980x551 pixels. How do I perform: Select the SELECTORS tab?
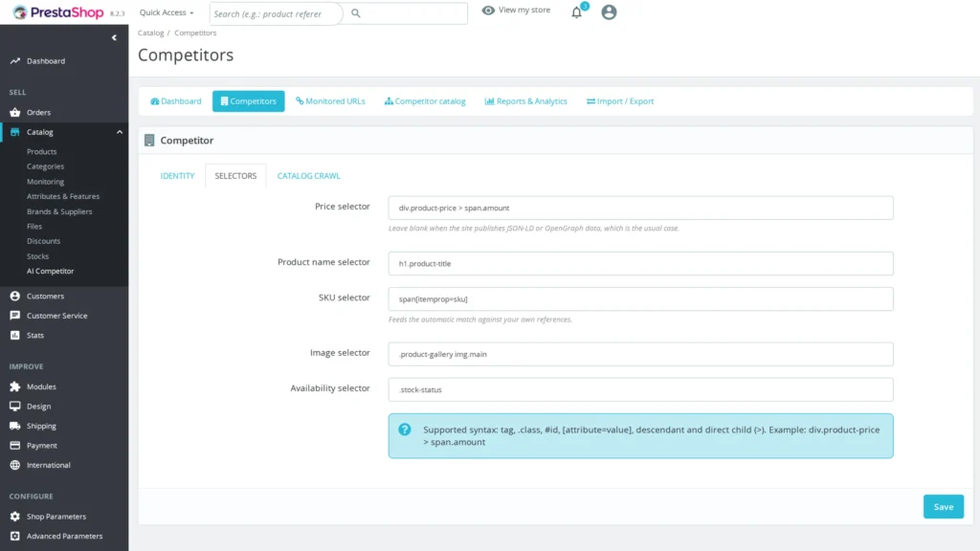point(235,176)
